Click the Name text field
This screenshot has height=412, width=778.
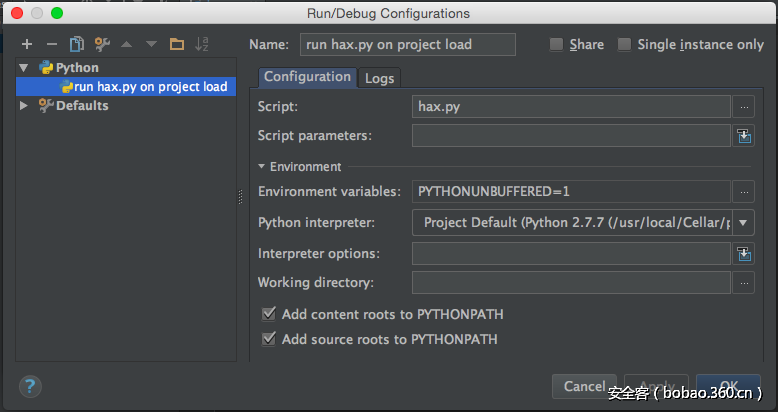[407, 44]
